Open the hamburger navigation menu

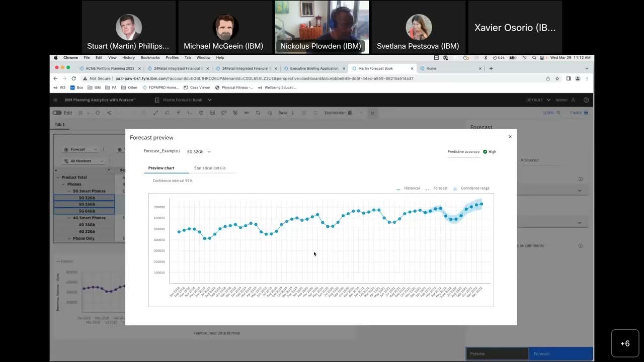[55, 100]
